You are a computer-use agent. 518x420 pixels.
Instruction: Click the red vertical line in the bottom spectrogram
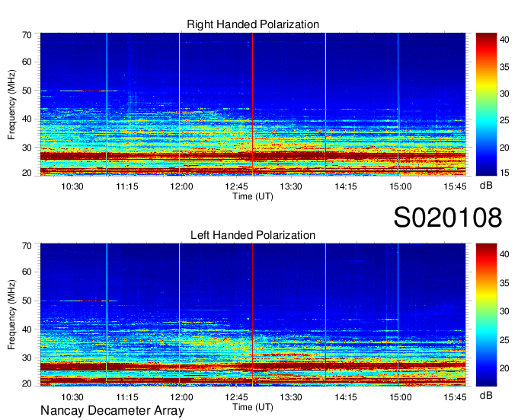[x=252, y=315]
